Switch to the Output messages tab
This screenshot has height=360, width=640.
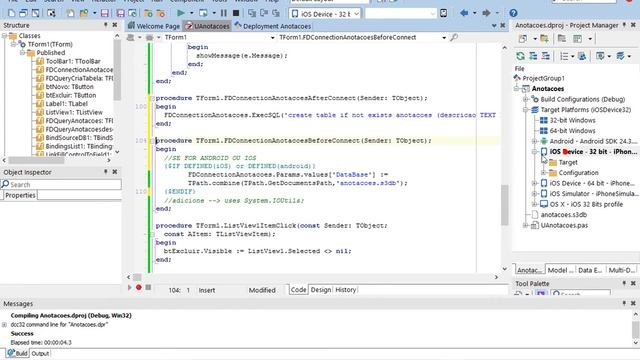coord(40,353)
